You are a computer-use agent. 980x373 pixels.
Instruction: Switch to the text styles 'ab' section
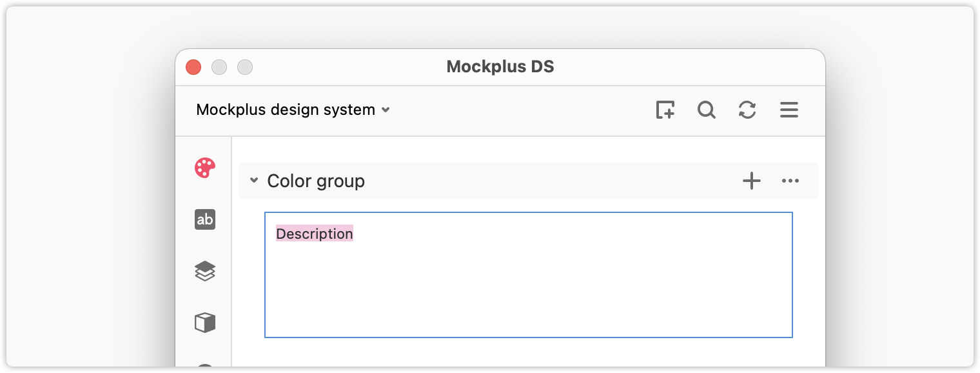click(x=205, y=219)
